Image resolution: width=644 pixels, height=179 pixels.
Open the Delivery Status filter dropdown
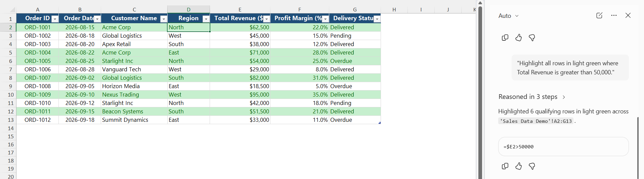coord(377,19)
